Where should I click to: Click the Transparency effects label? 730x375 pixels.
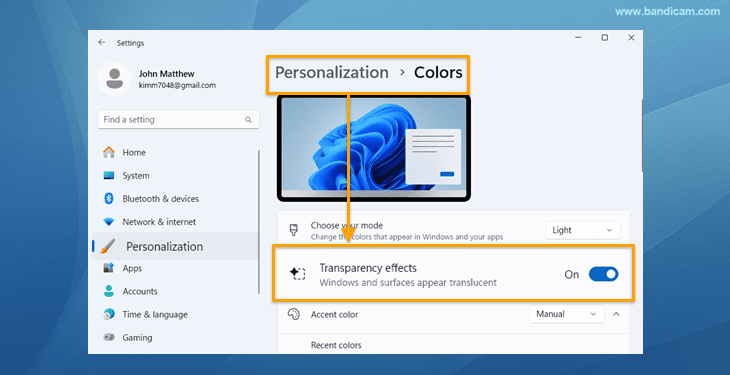click(x=368, y=268)
